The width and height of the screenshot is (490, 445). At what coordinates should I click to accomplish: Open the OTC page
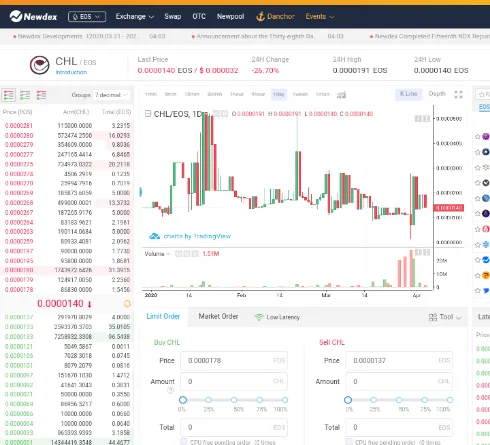199,16
